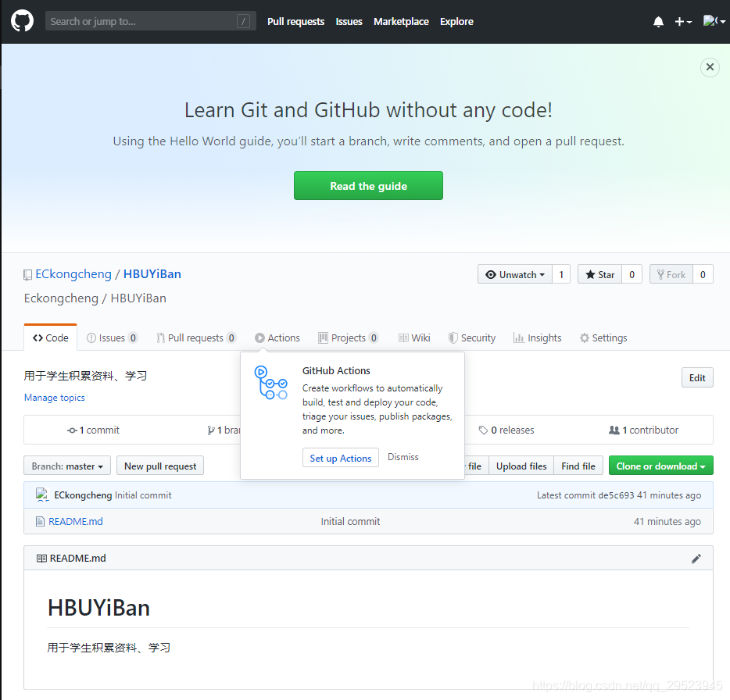Open the notifications bell icon
This screenshot has width=730, height=700.
(658, 21)
